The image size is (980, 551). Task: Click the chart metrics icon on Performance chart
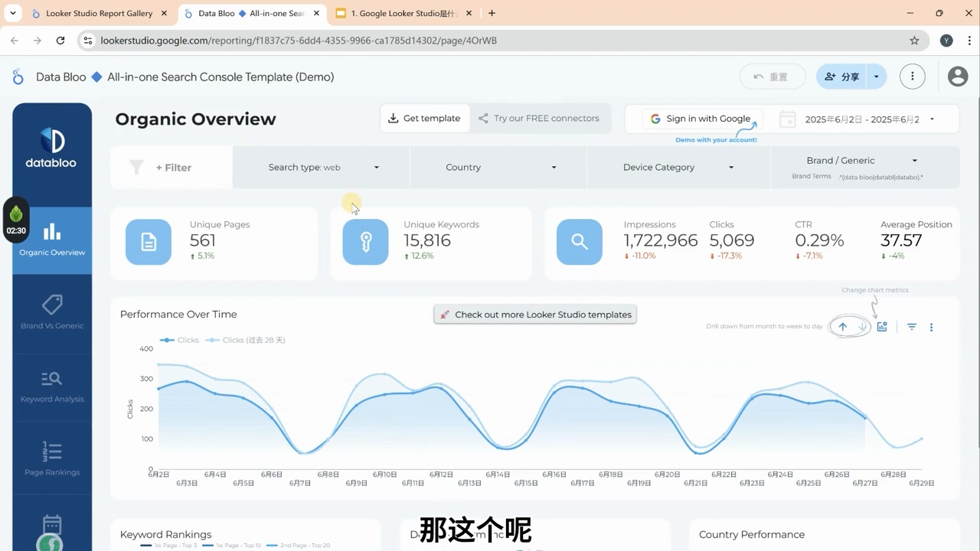(882, 326)
